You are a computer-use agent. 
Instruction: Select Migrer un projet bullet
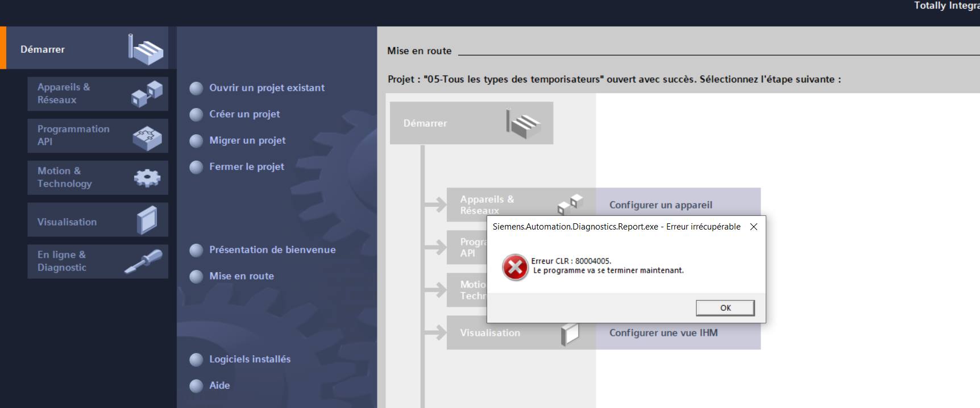tap(247, 140)
